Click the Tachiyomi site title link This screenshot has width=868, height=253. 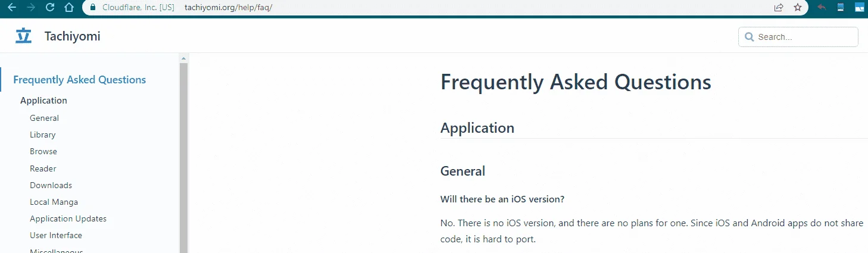point(72,36)
